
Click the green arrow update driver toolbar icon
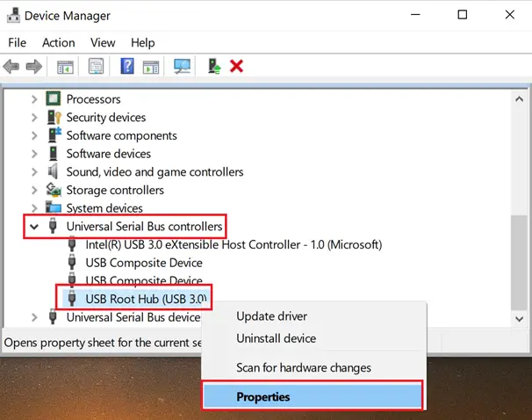tap(214, 67)
